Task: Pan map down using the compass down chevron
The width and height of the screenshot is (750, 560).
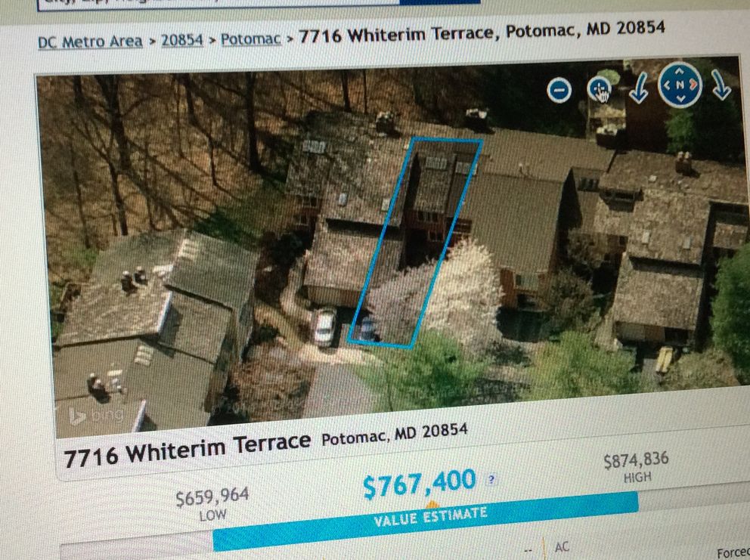Action: tap(680, 99)
